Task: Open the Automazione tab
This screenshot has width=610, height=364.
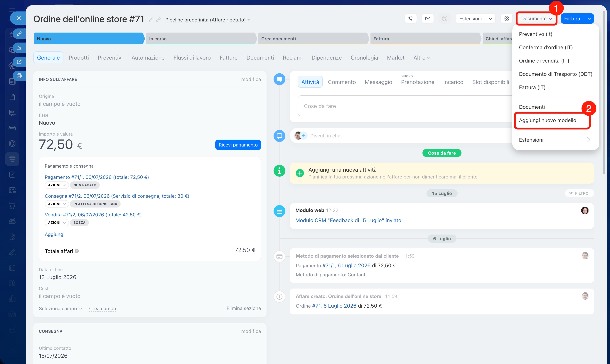Action: [148, 58]
